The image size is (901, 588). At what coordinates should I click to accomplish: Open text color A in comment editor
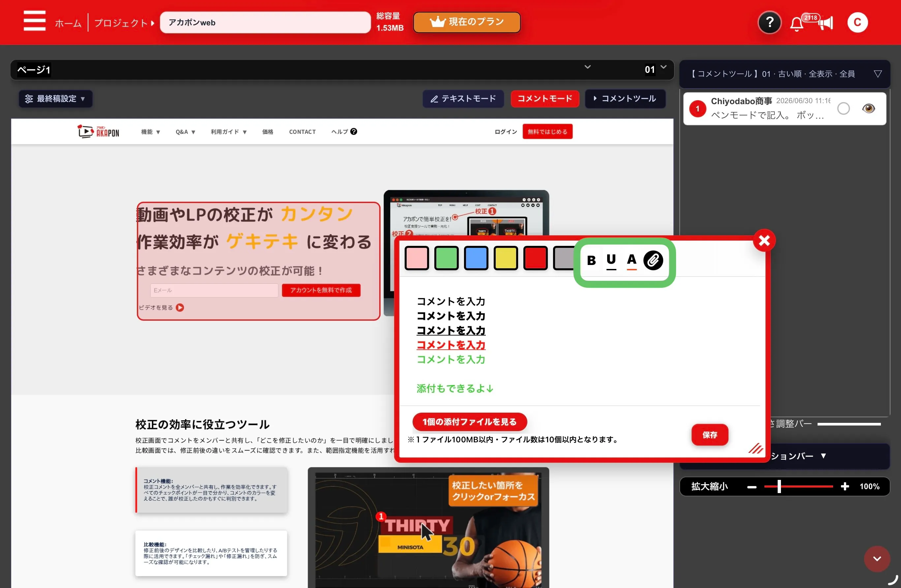click(x=632, y=261)
